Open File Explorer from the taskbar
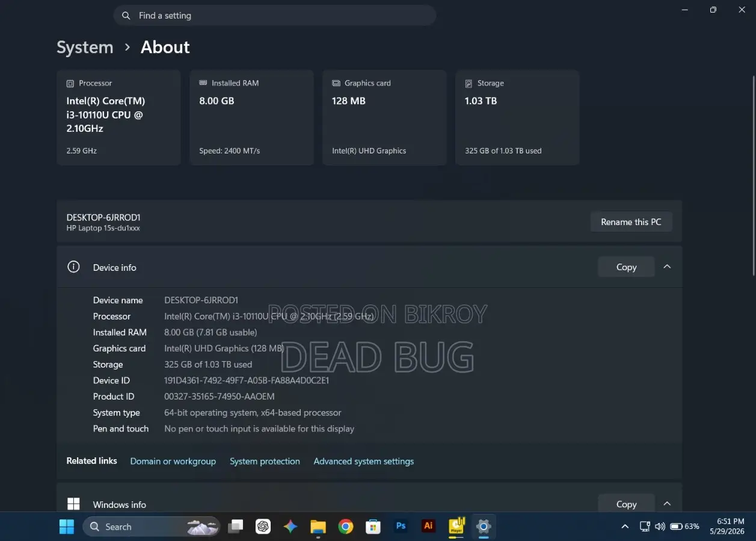Viewport: 756px width, 541px height. 318,527
